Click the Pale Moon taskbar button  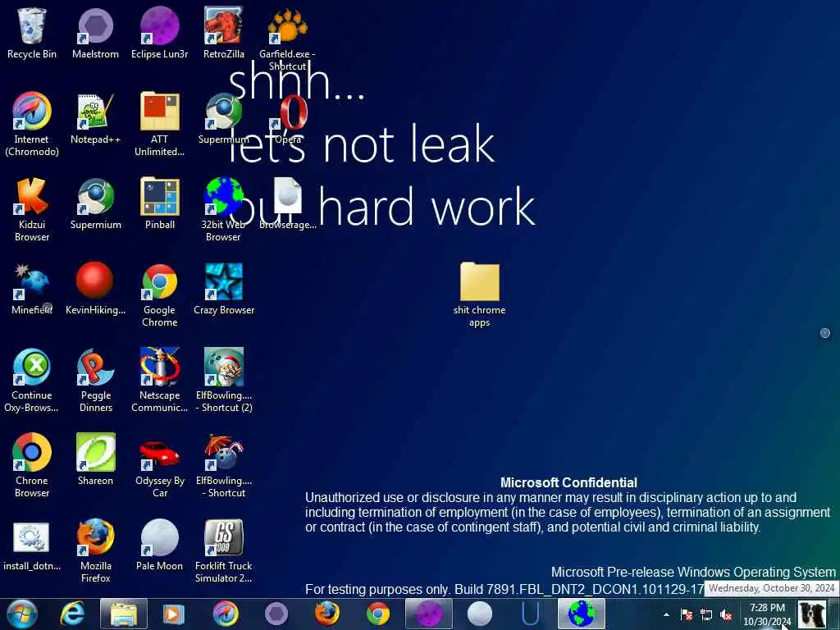[x=480, y=614]
